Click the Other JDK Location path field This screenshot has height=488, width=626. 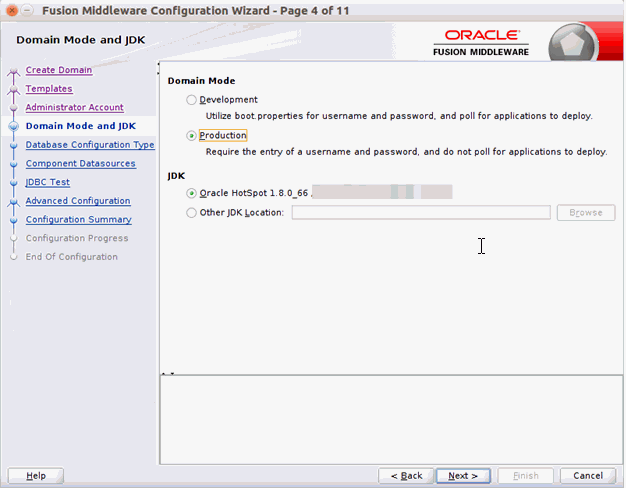coord(421,212)
